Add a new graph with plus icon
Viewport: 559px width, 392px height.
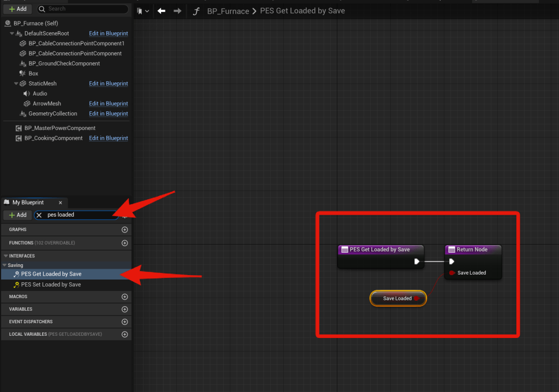click(124, 230)
